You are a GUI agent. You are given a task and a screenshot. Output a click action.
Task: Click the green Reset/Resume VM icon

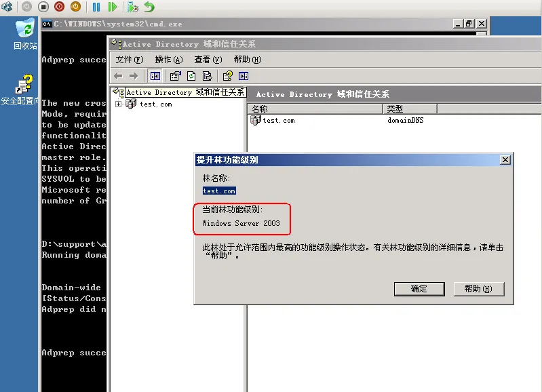(x=113, y=7)
